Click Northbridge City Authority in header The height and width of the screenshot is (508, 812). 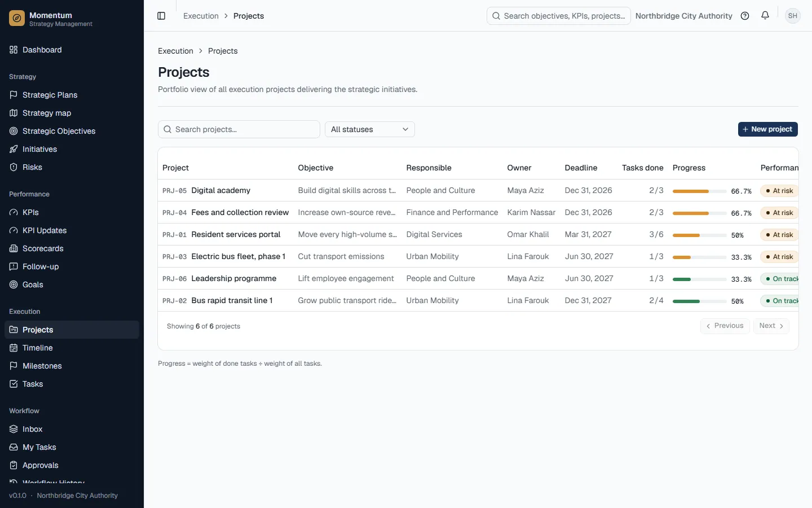tap(683, 16)
